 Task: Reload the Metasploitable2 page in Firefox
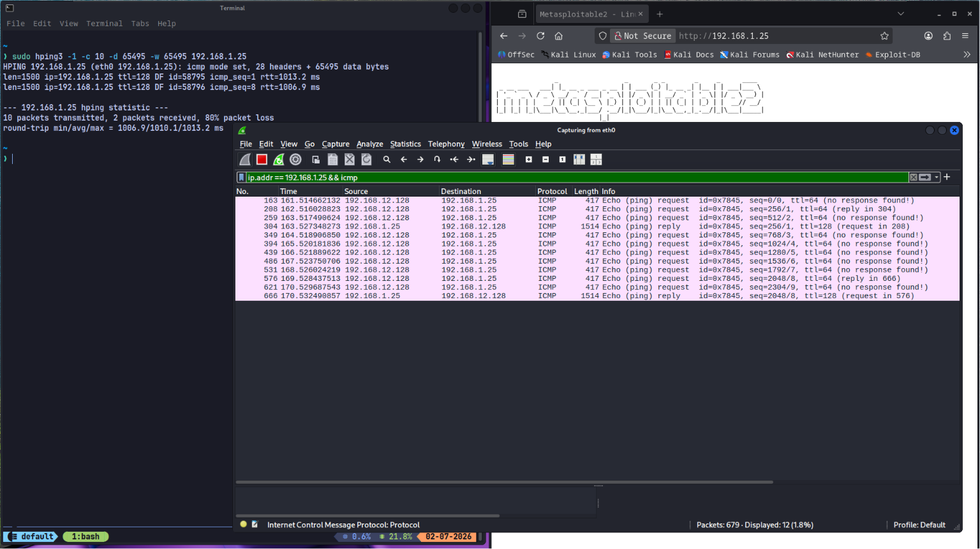point(540,36)
